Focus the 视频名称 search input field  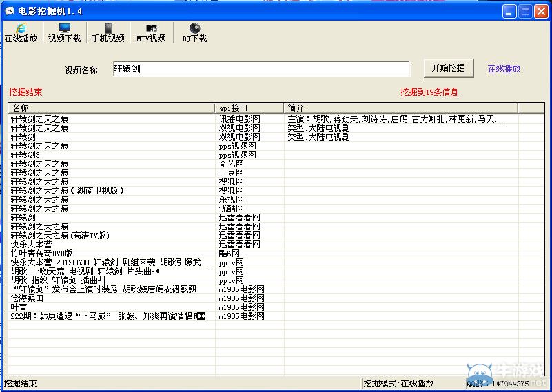(262, 69)
